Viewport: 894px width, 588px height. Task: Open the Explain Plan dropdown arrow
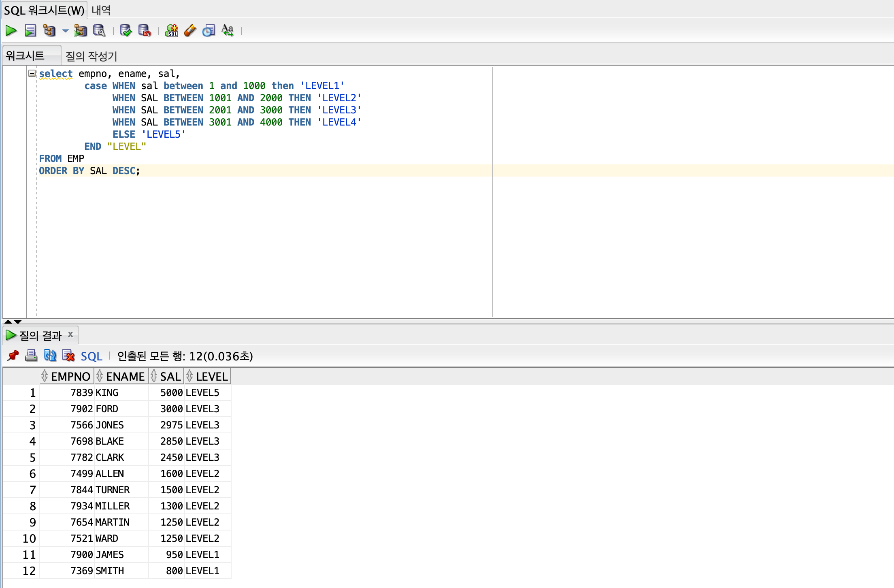(65, 31)
